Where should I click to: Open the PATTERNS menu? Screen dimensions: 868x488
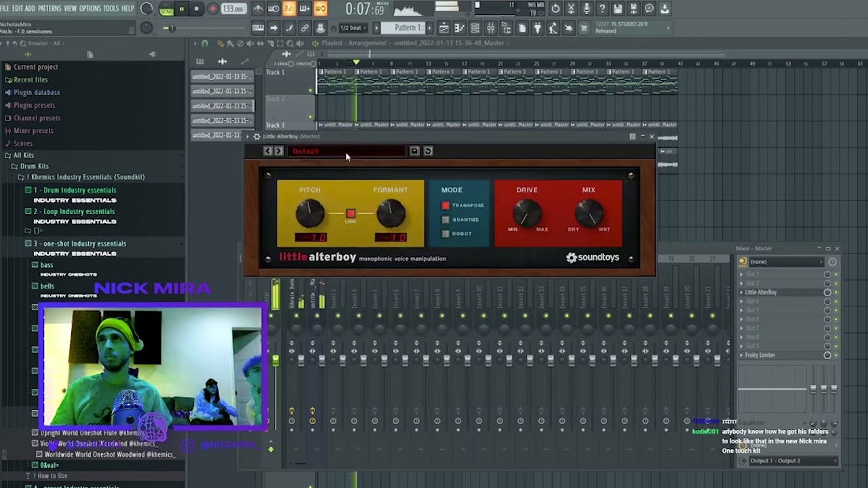point(50,8)
